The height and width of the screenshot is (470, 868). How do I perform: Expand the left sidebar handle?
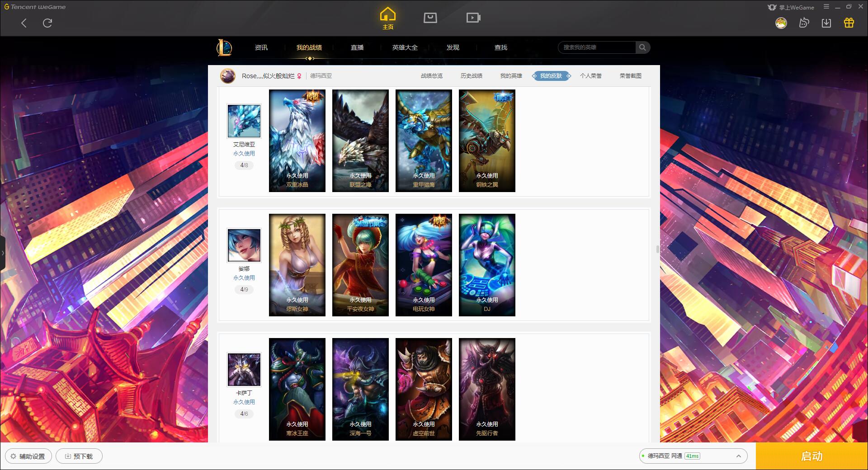(3, 253)
